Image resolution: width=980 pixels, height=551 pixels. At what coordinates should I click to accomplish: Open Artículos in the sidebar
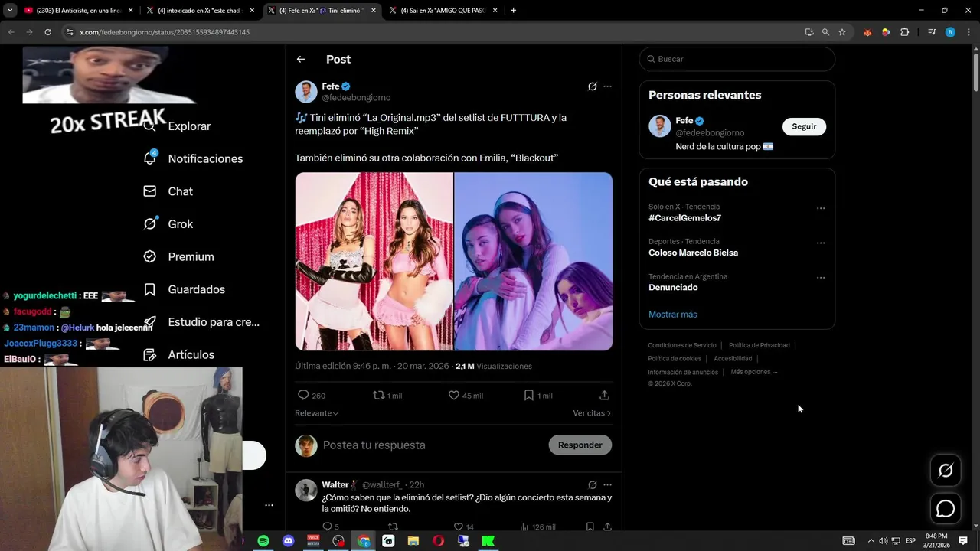point(178,355)
